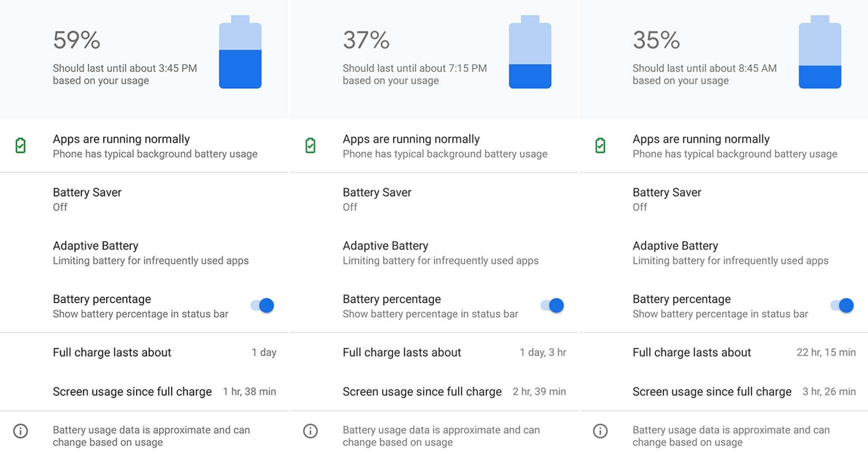Image resolution: width=868 pixels, height=454 pixels.
Task: Click the 59% battery level icon
Action: 240,52
